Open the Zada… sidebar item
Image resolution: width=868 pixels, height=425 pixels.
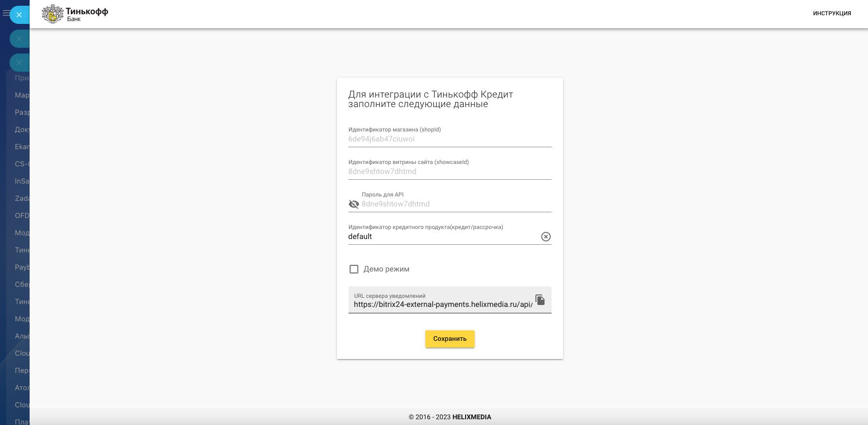tap(22, 198)
